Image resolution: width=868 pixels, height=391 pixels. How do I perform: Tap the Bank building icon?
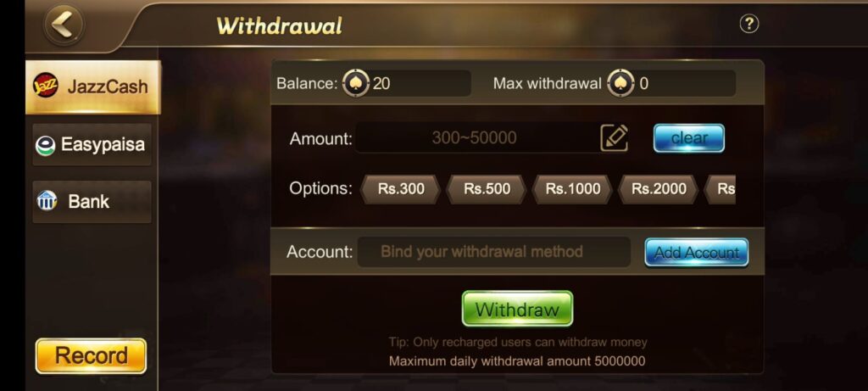click(x=47, y=201)
